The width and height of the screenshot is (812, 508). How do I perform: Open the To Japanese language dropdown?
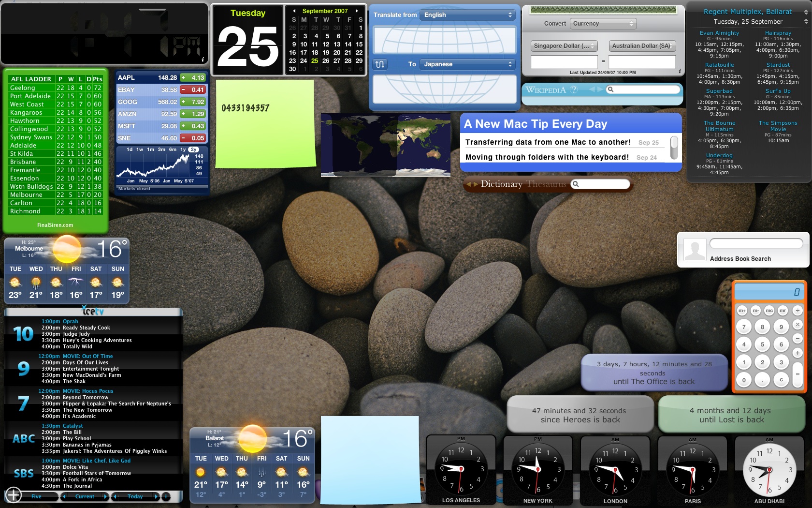467,64
